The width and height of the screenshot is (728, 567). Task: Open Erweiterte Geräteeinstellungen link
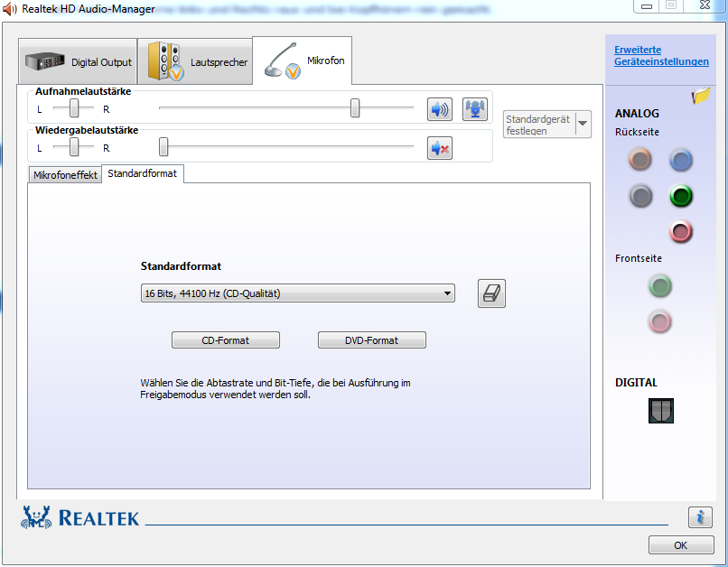point(661,56)
